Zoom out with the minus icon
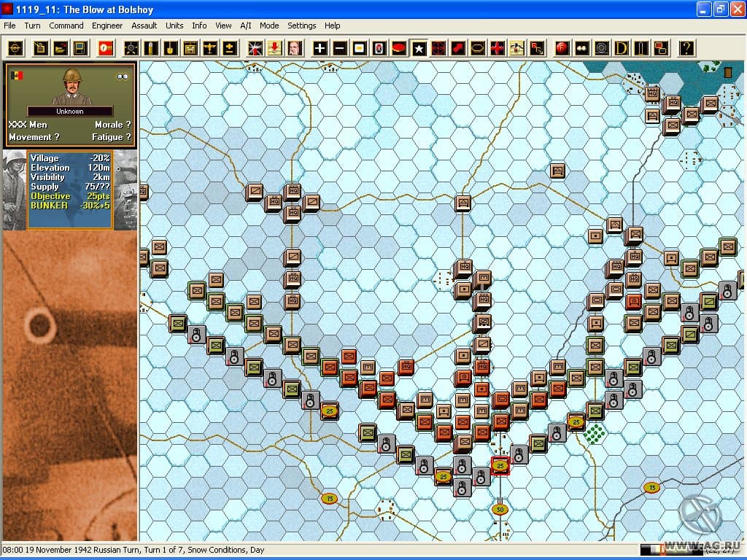This screenshot has height=560, width=747. pyautogui.click(x=340, y=48)
